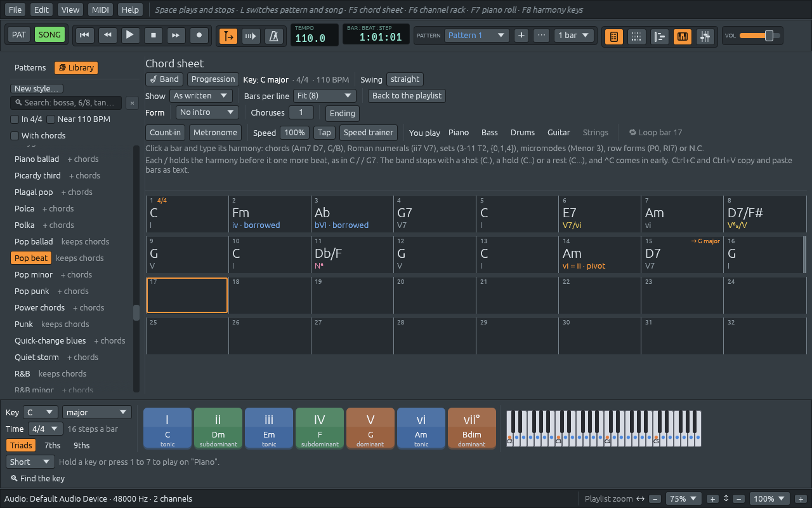812x508 pixels.
Task: Click the step-advance icon beside the metronome
Action: click(x=251, y=36)
